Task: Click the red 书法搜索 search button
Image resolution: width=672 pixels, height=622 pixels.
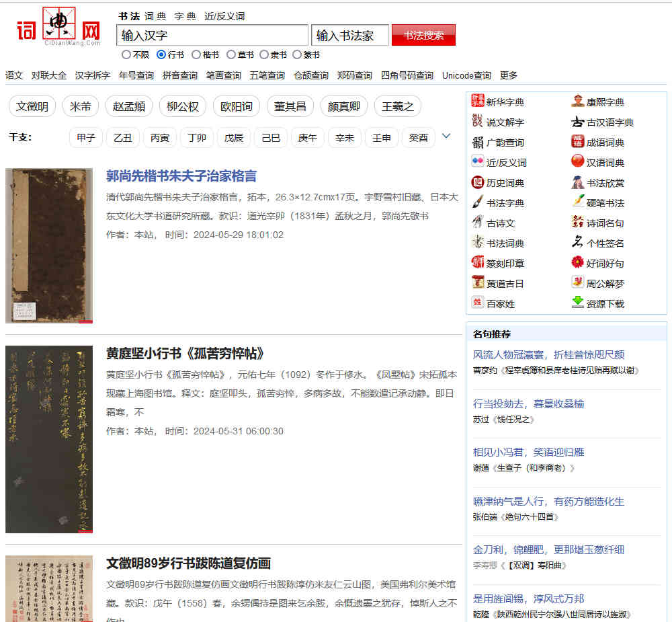Action: [x=423, y=34]
